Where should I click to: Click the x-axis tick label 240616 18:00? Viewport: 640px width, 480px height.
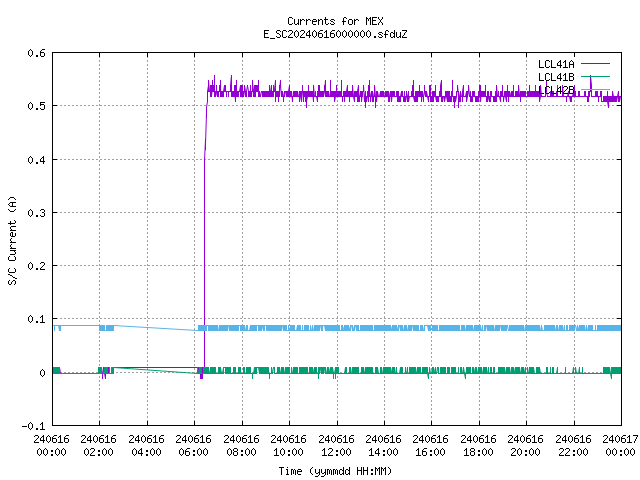point(478,446)
